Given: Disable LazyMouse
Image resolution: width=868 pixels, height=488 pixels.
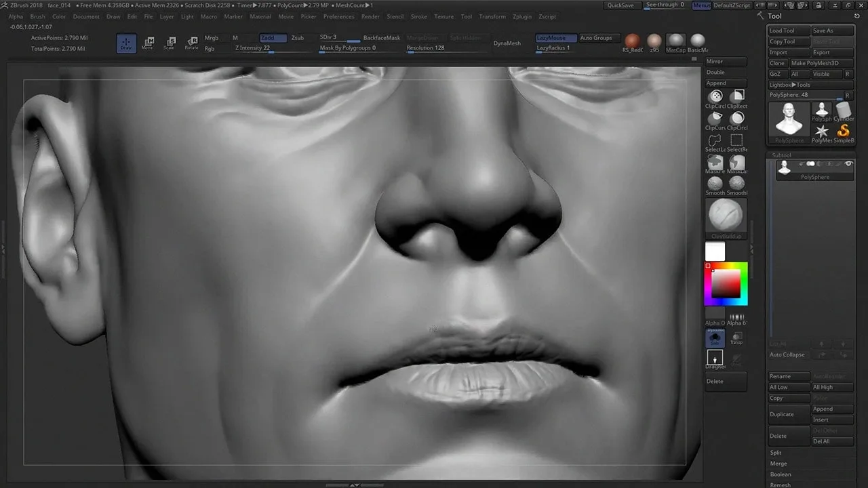Looking at the screenshot, I should [555, 38].
